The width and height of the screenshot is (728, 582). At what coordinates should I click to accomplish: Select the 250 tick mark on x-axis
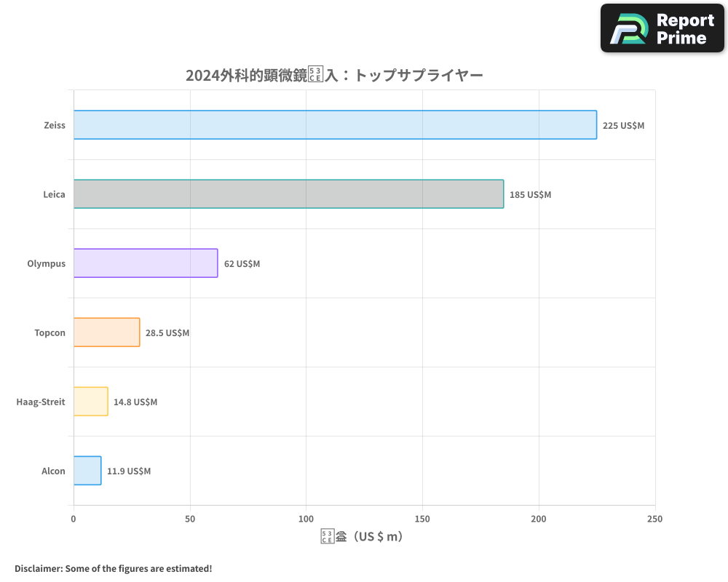[654, 519]
